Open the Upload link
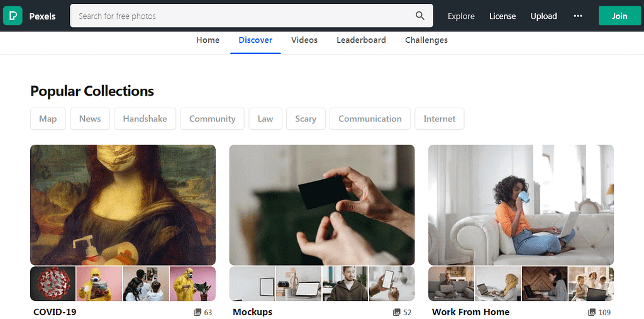The width and height of the screenshot is (644, 319). [544, 16]
